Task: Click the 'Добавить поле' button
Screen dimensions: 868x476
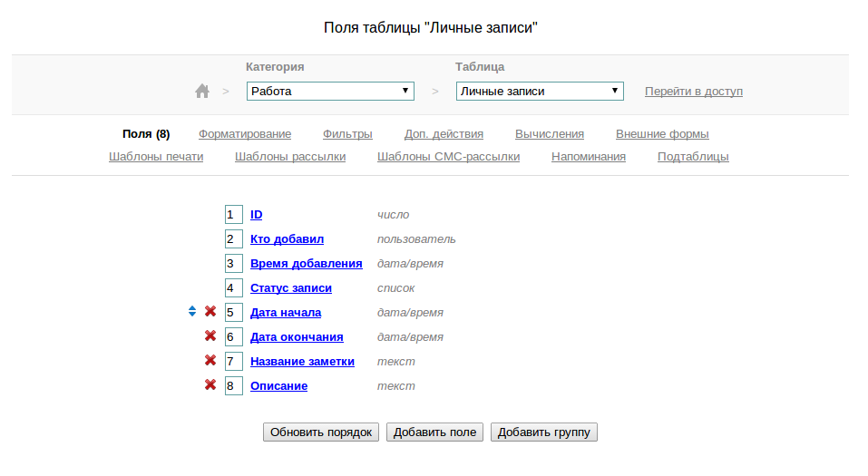Action: 435,432
